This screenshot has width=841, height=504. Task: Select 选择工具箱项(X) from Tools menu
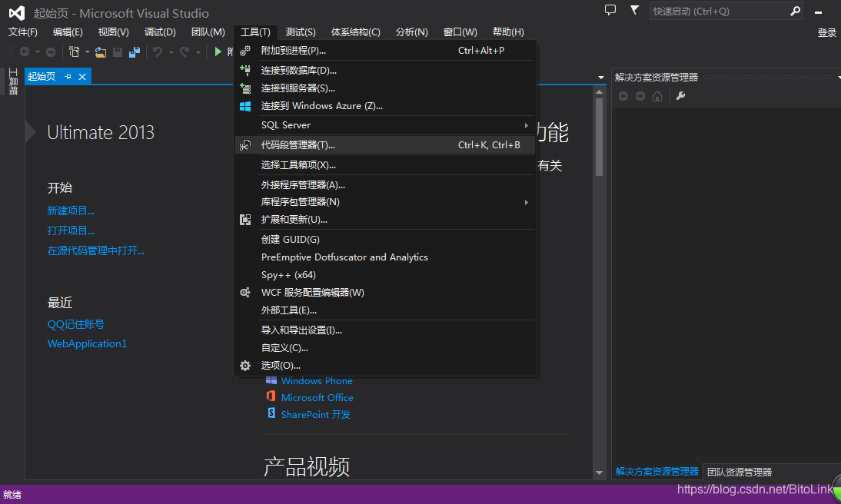pos(385,165)
